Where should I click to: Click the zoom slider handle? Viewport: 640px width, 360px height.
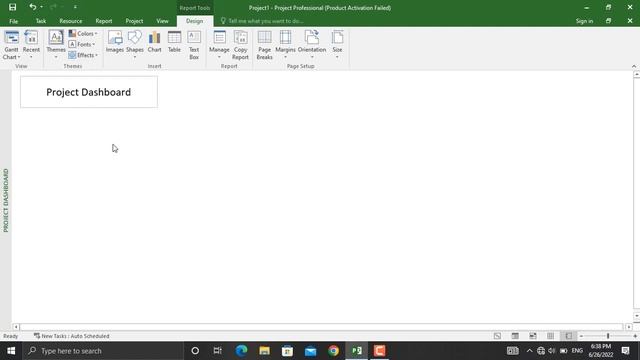click(608, 336)
